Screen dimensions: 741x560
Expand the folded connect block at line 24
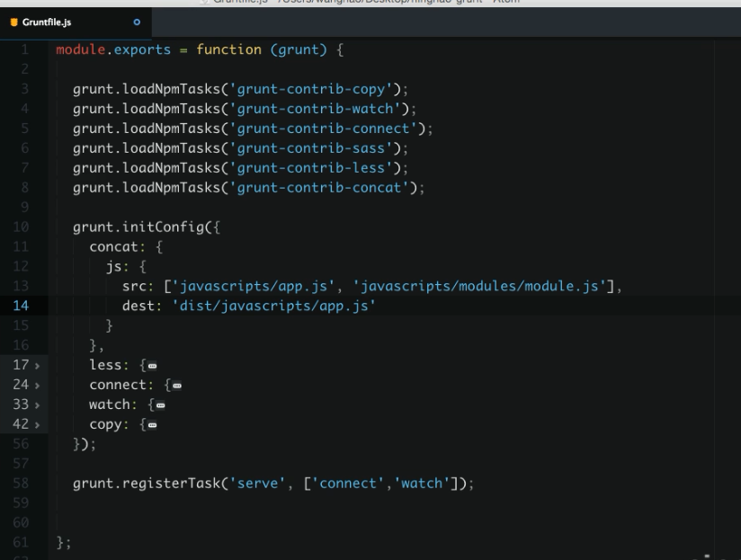pos(37,384)
